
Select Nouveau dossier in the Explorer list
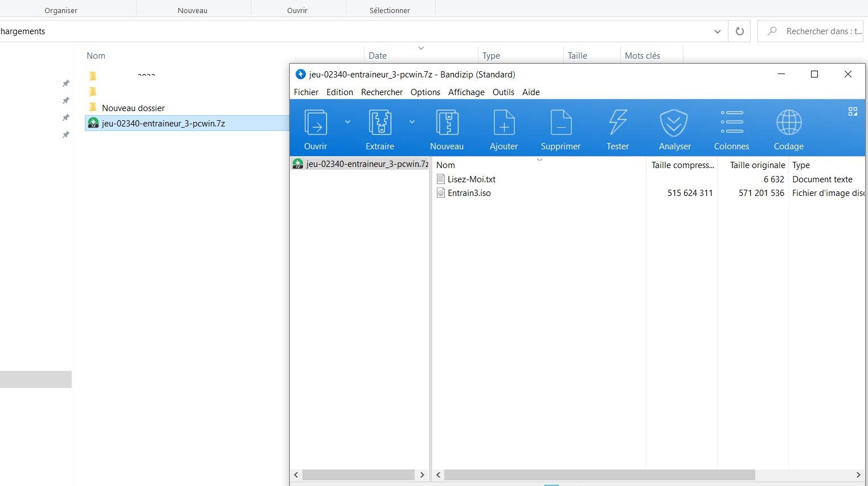[x=133, y=108]
